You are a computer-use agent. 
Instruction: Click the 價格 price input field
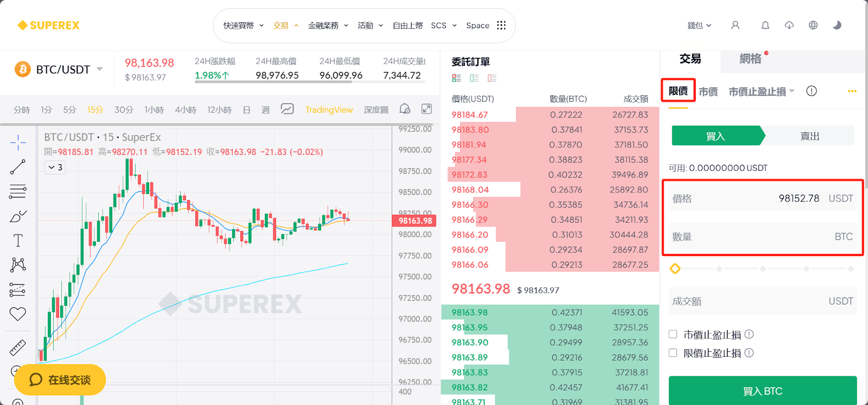point(762,198)
